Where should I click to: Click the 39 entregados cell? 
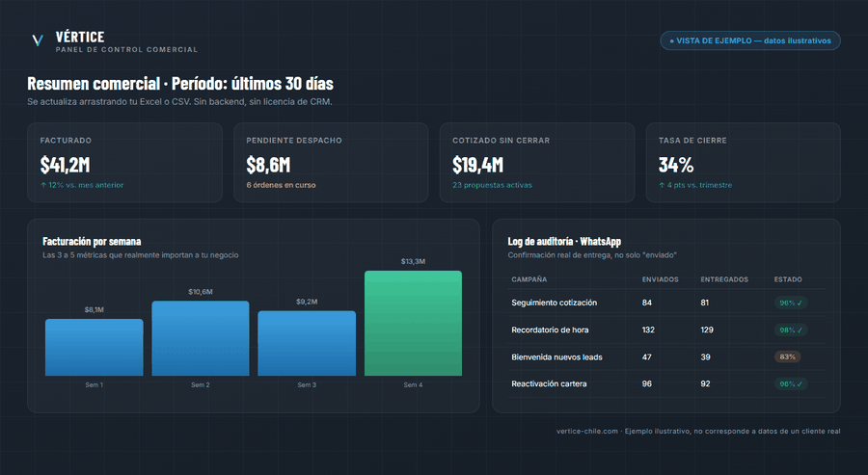(x=705, y=356)
